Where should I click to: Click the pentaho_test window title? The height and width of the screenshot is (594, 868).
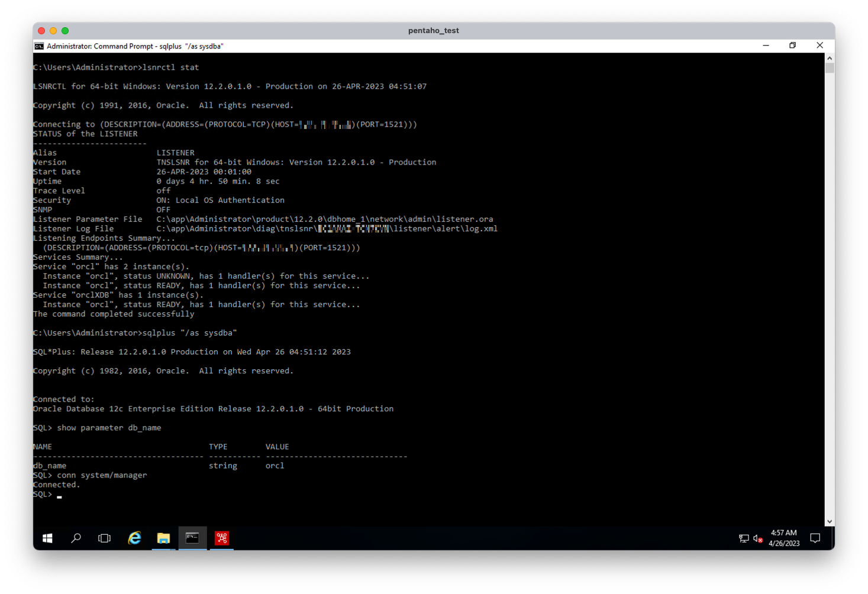pyautogui.click(x=433, y=31)
